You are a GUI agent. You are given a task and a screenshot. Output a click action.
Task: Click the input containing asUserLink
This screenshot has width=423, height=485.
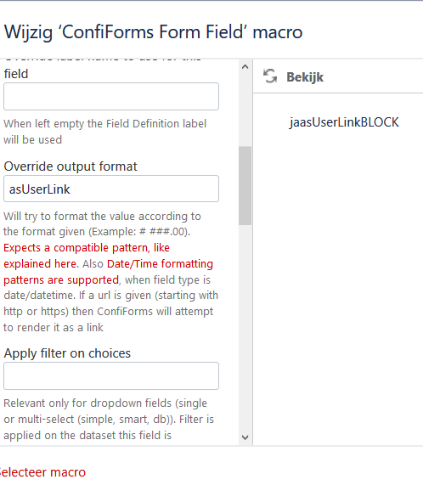pyautogui.click(x=111, y=189)
